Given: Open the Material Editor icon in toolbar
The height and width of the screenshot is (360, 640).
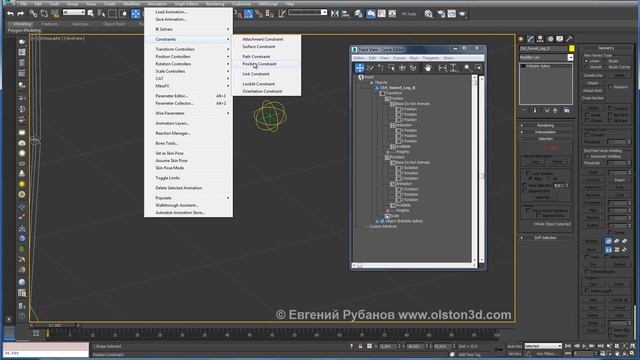Looking at the screenshot, I should [428, 14].
